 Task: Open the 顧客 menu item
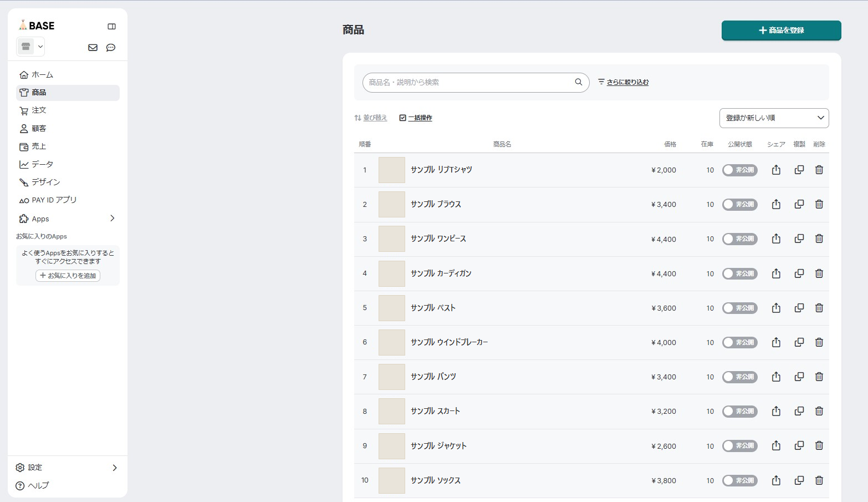tap(68, 129)
